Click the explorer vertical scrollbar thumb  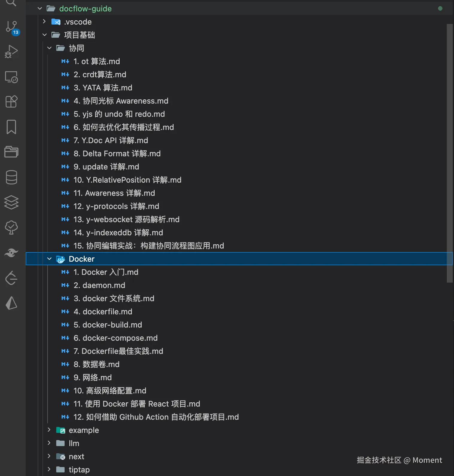coord(450,153)
